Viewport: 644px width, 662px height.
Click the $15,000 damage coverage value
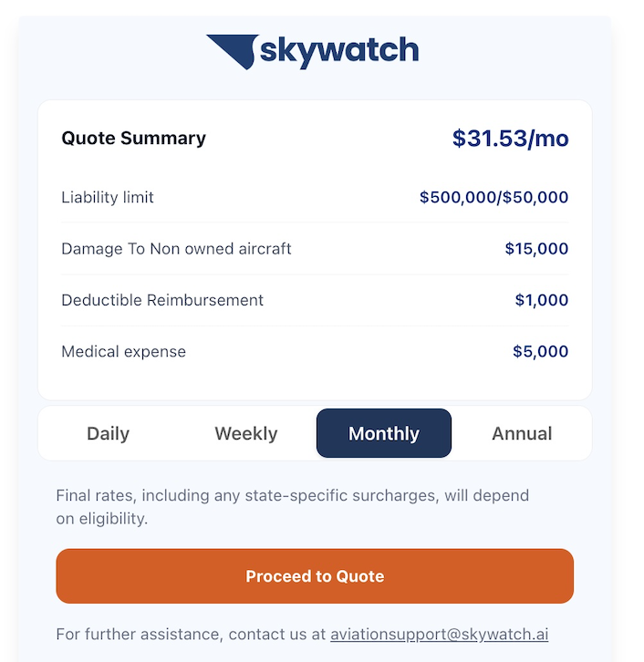pos(536,248)
